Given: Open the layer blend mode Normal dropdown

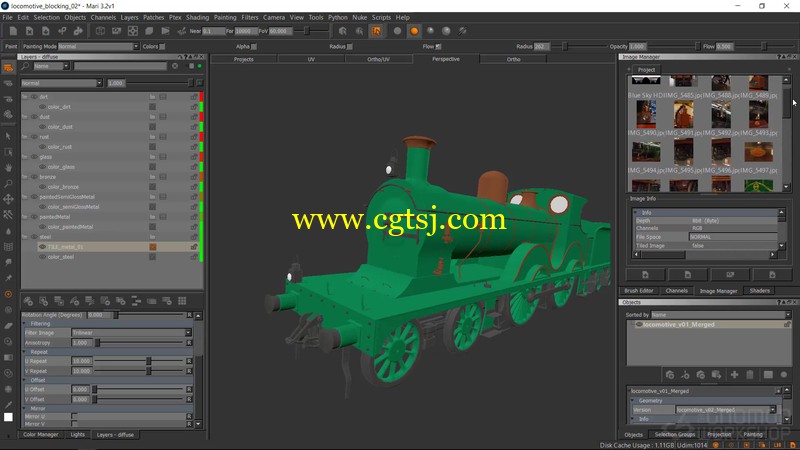Looking at the screenshot, I should coord(61,83).
